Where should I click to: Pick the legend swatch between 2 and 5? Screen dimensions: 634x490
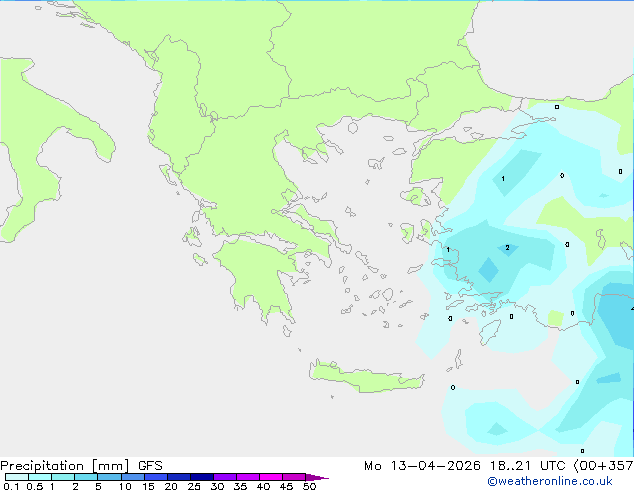pos(86,477)
